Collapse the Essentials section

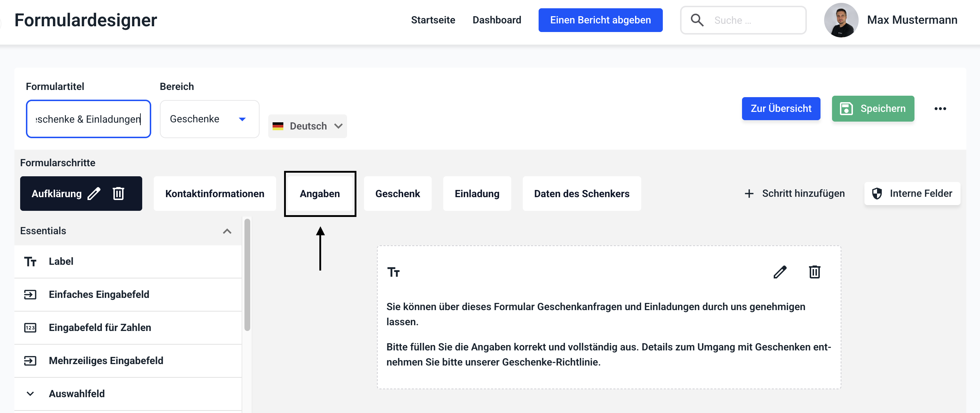pos(227,231)
